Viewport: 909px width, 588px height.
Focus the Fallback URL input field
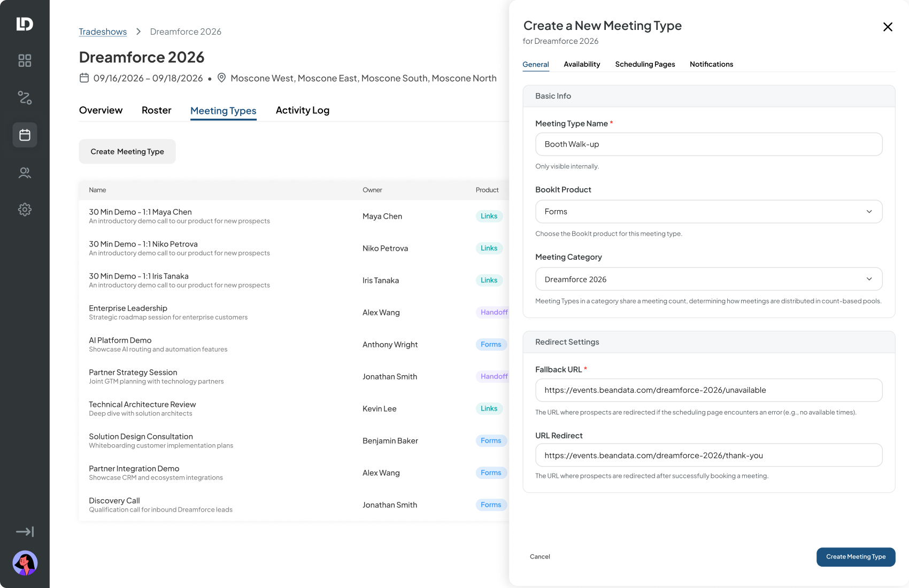[x=708, y=390]
